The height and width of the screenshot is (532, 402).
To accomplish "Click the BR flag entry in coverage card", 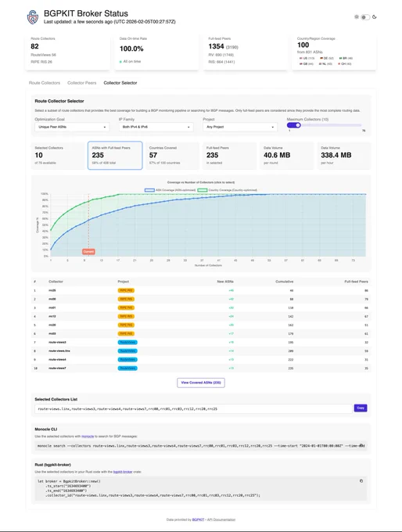I will (346, 59).
